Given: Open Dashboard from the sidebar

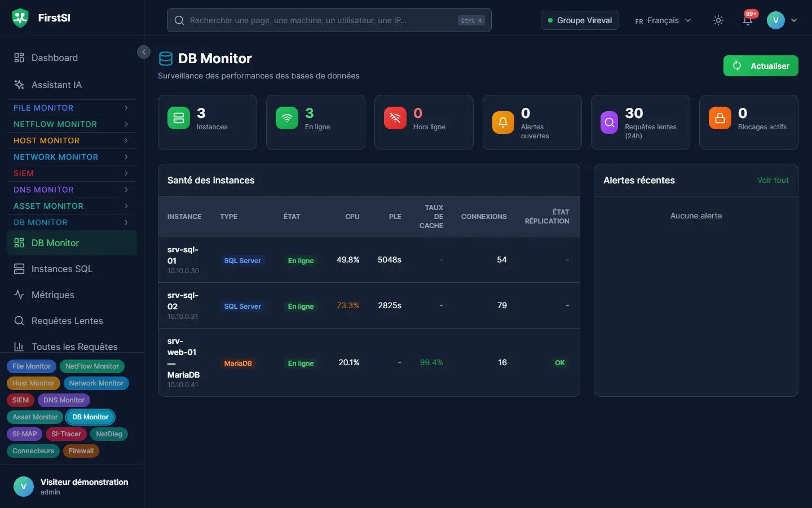Looking at the screenshot, I should [x=72, y=58].
